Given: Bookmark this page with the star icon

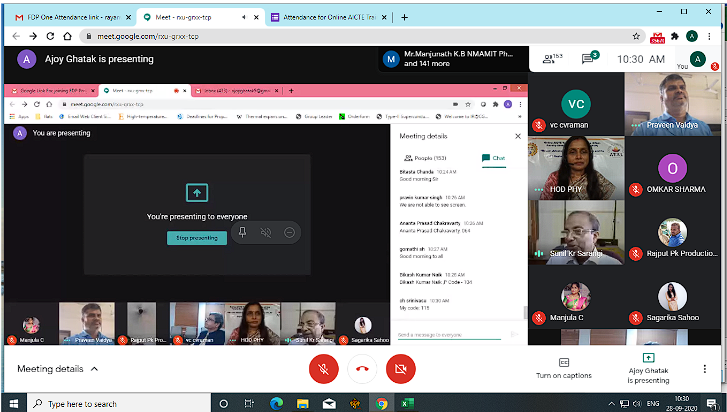Looking at the screenshot, I should tap(637, 36).
